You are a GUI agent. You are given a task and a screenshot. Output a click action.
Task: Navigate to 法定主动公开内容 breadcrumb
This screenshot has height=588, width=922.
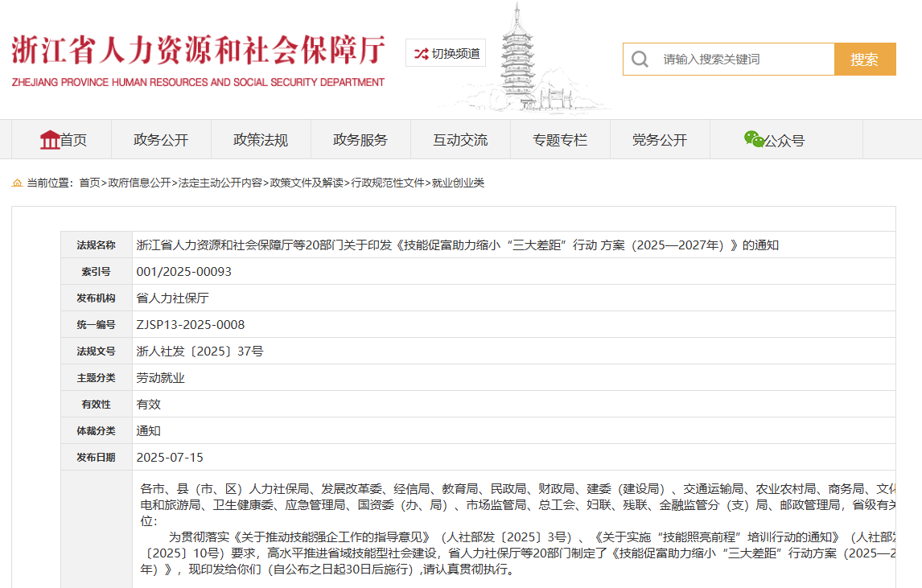click(220, 183)
